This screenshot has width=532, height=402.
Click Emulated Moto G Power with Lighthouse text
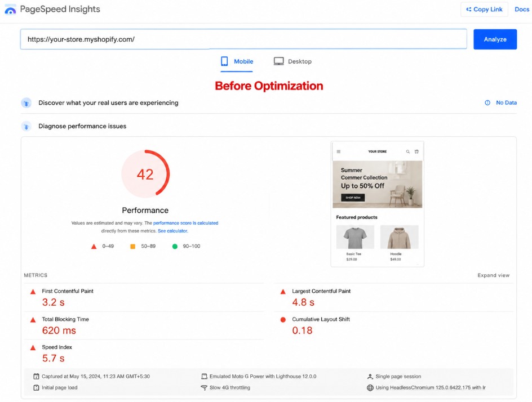click(263, 376)
